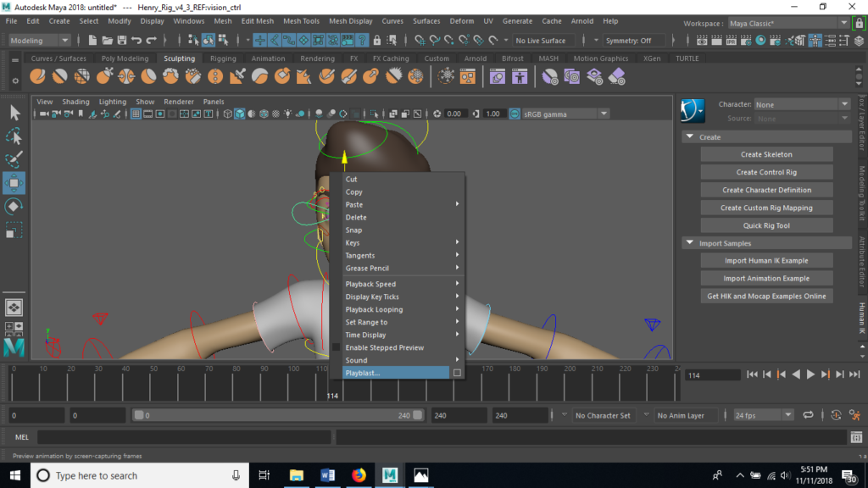868x488 pixels.
Task: Select the Scale tool
Action: pos(14,230)
